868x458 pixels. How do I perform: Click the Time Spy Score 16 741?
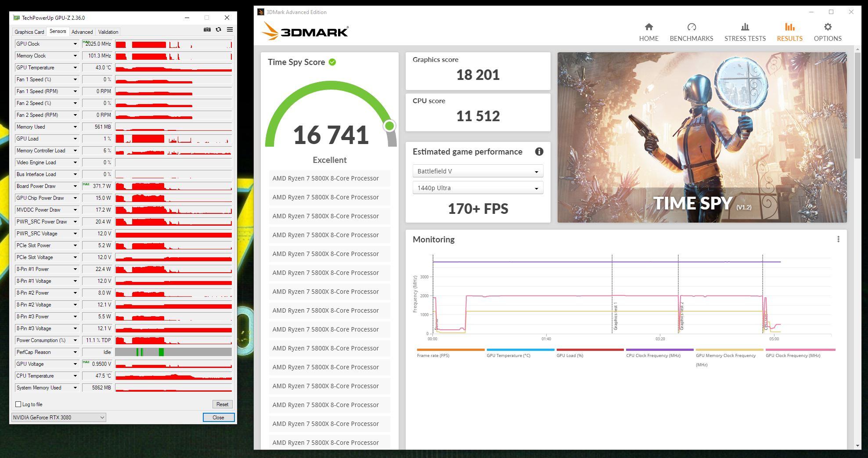(x=331, y=135)
